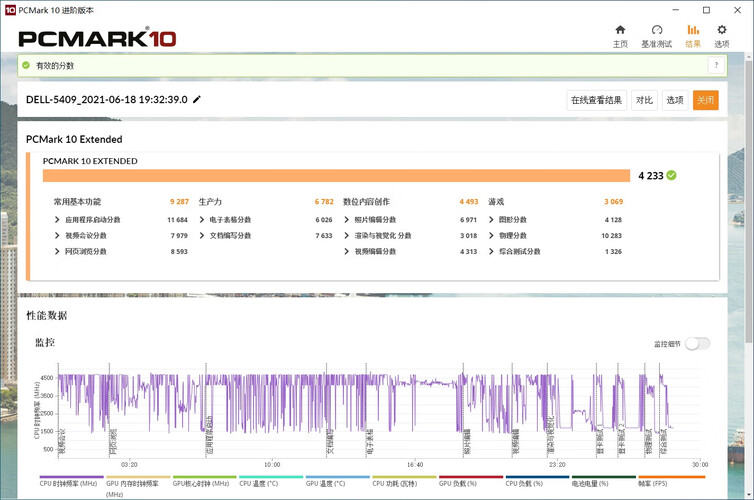Click the scrollbar up arrow

coord(749,57)
